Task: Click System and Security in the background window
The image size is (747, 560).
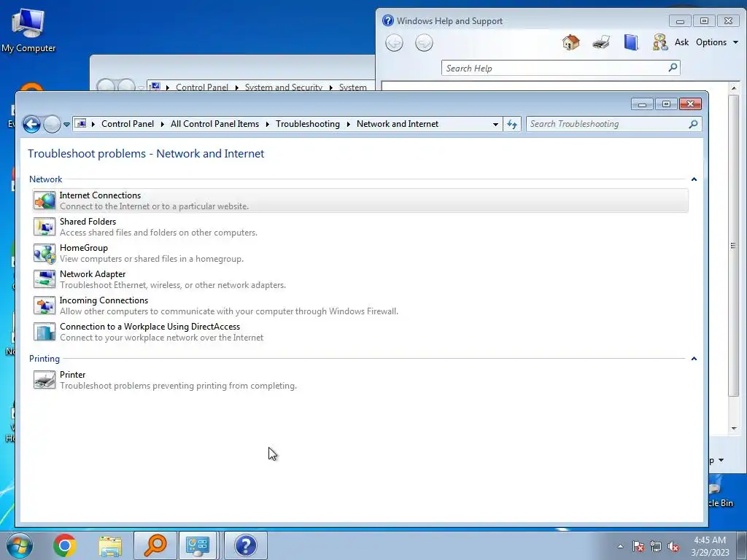Action: point(284,87)
